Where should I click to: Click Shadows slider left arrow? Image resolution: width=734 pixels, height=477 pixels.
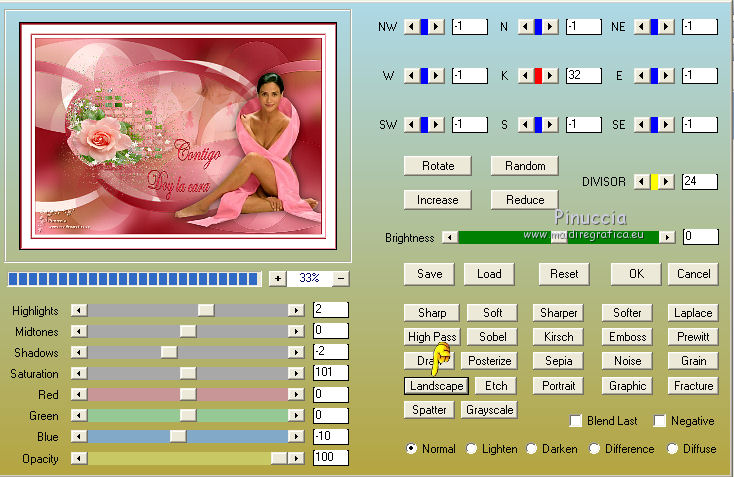(x=79, y=352)
